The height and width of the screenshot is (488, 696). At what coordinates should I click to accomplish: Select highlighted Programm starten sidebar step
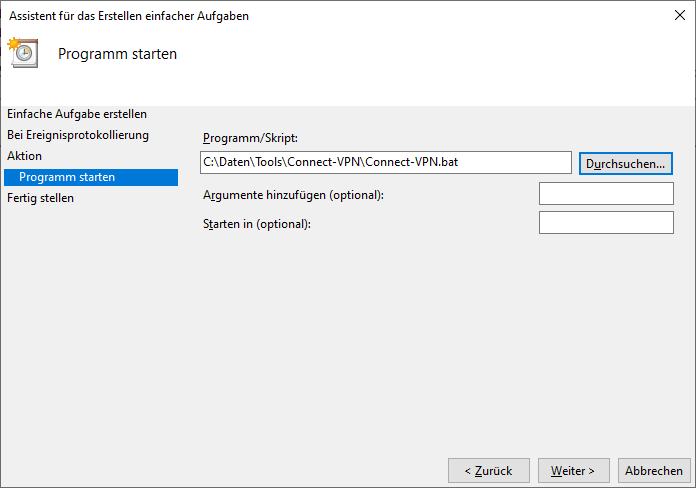(x=91, y=177)
